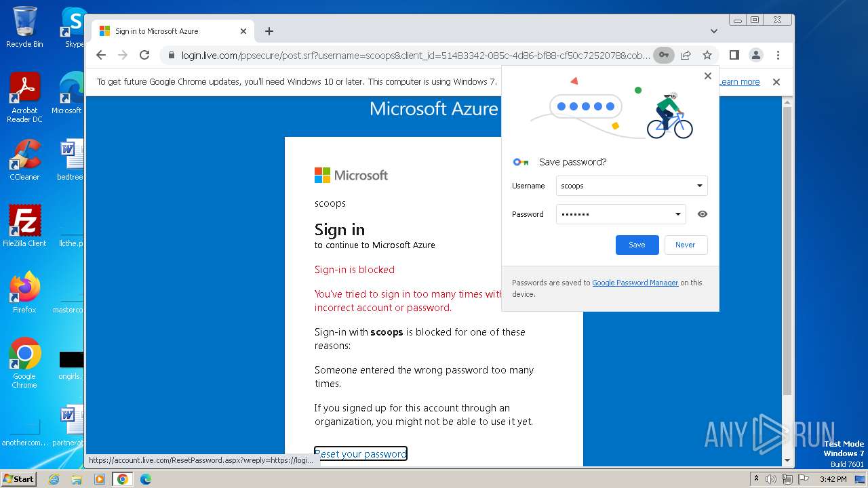Open Microsoft Edge from the taskbar
Image resolution: width=868 pixels, height=488 pixels.
tap(146, 479)
